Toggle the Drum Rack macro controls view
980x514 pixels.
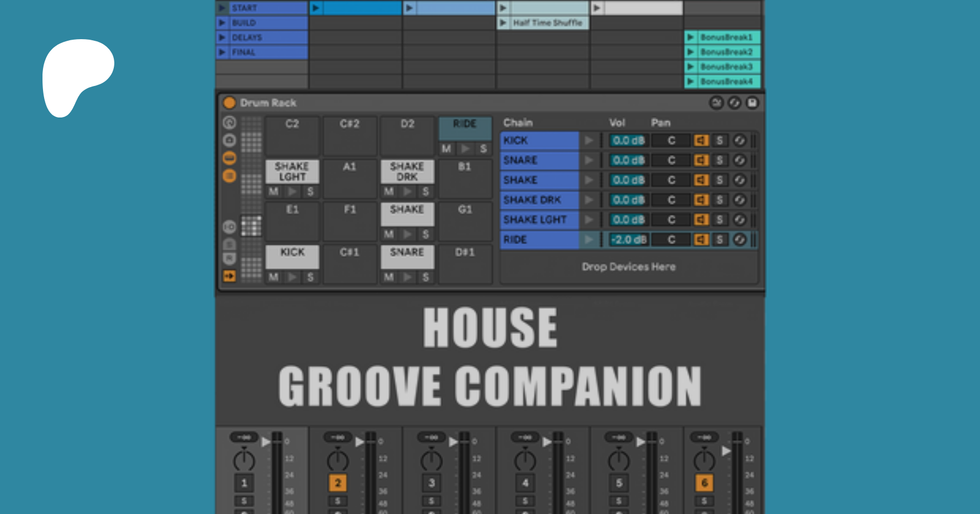coord(229,123)
